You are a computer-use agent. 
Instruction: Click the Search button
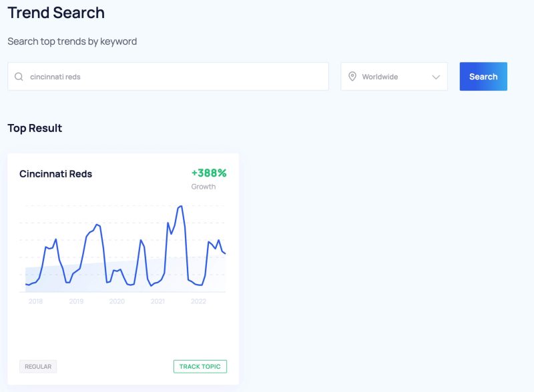483,76
